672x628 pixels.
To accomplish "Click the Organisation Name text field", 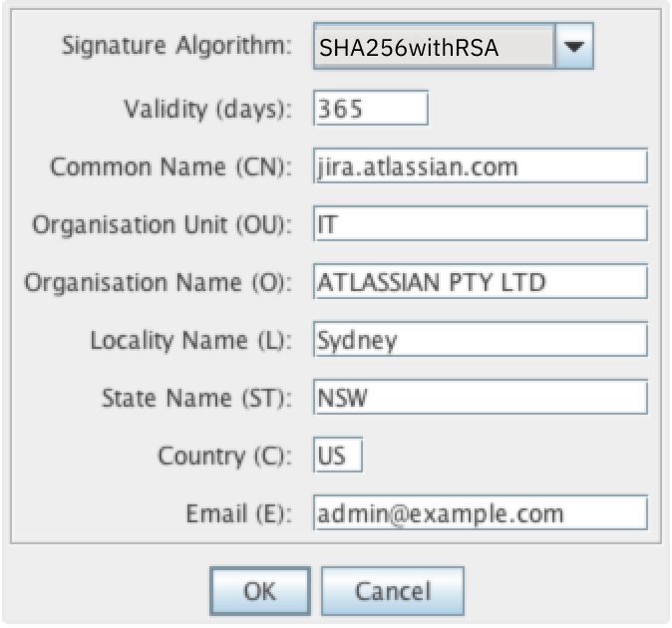I will (480, 282).
